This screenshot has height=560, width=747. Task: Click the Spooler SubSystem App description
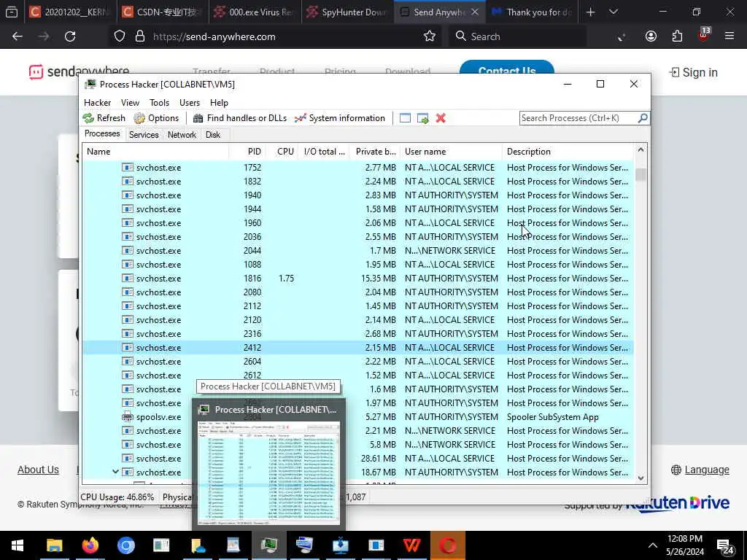553,417
